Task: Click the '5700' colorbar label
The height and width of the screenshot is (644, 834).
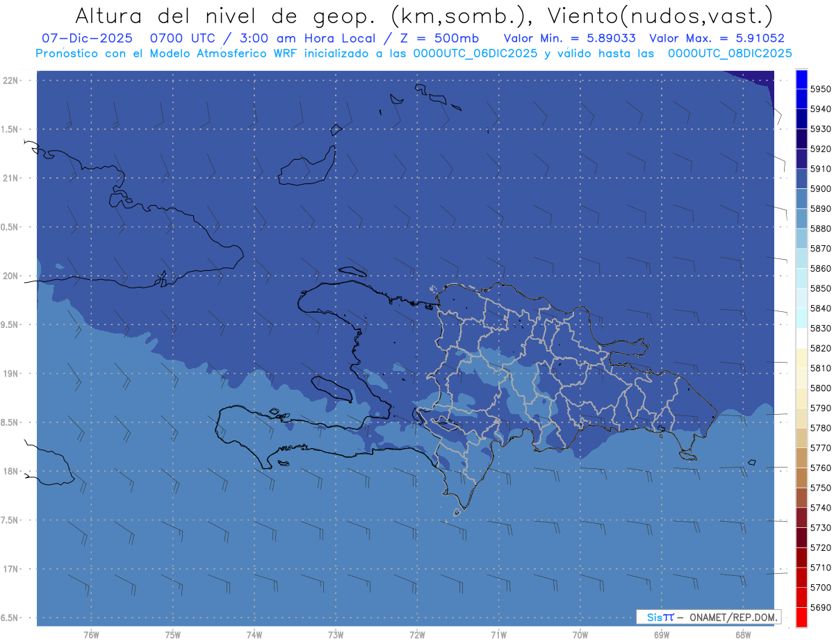Action: click(x=821, y=588)
